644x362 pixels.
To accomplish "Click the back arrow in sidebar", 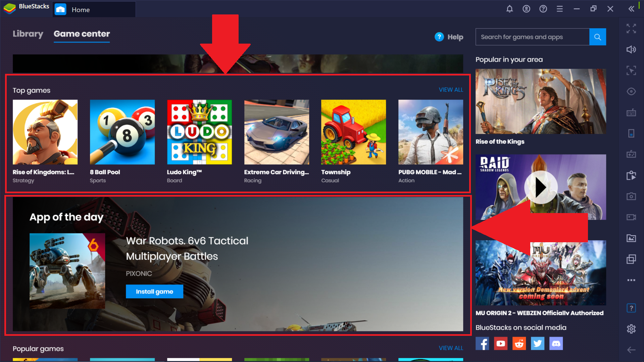I will click(x=631, y=350).
